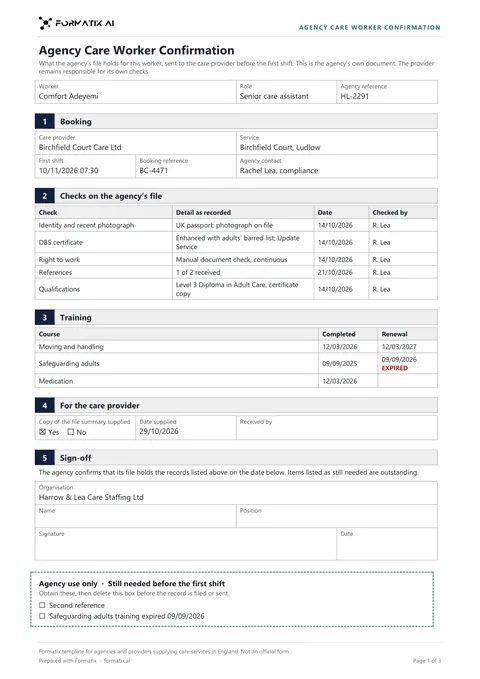Viewport: 480px width, 679px height.
Task: Select first shift 10/11/2026 07:30
Action: coord(68,171)
